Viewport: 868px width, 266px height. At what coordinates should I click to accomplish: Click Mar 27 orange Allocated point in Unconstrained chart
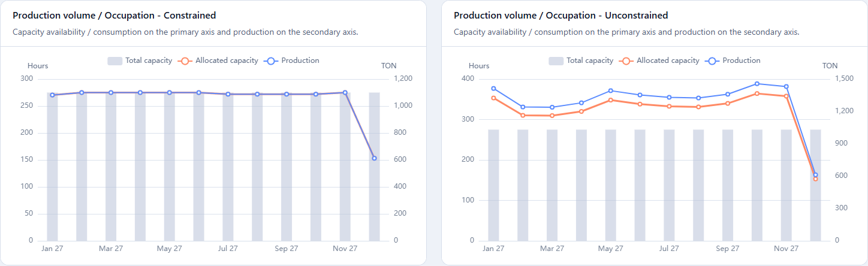(x=552, y=116)
